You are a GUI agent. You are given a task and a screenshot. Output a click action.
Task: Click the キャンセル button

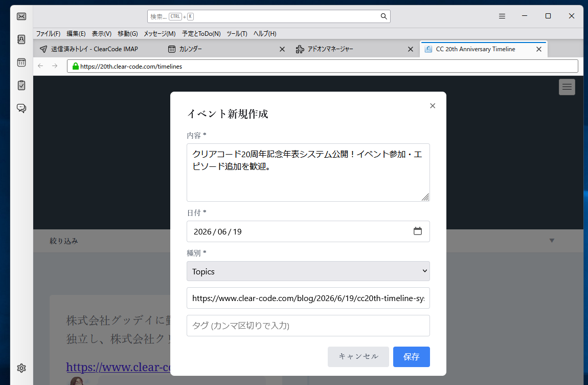coord(358,357)
